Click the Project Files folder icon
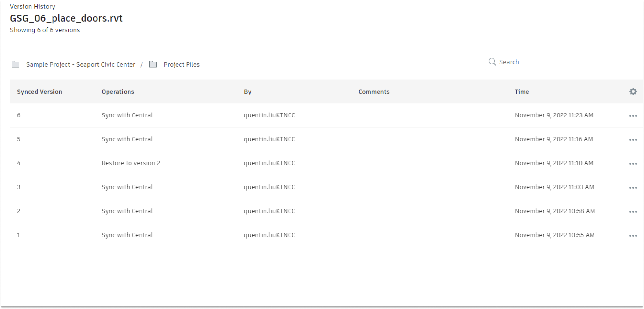644x309 pixels. pos(153,64)
